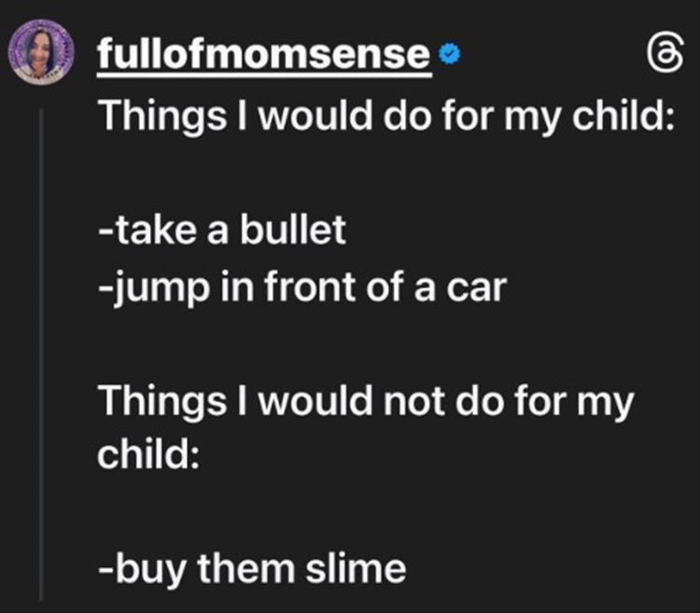Select the "-buy them slime" line
This screenshot has height=613, width=700.
coord(253,567)
